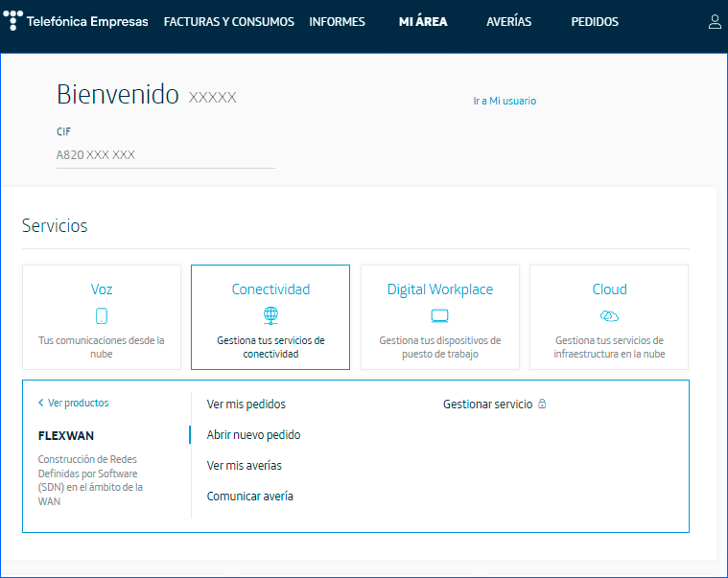Click the Bienvenido heading

pos(117,94)
